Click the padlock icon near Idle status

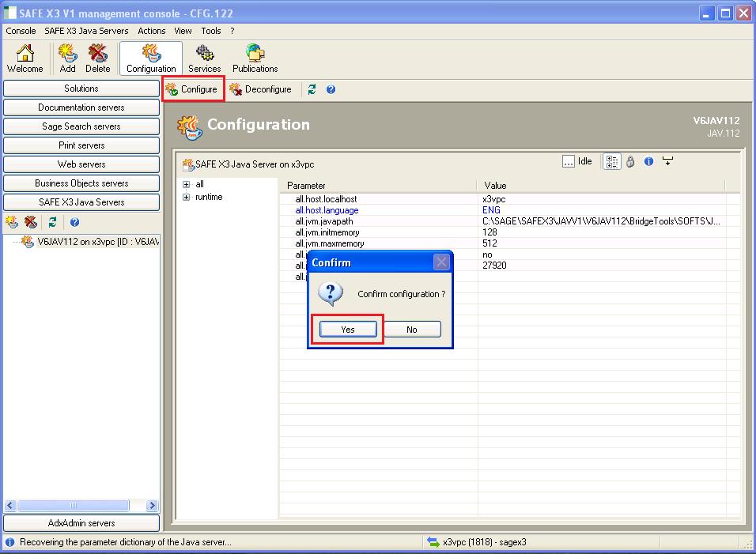click(x=630, y=161)
